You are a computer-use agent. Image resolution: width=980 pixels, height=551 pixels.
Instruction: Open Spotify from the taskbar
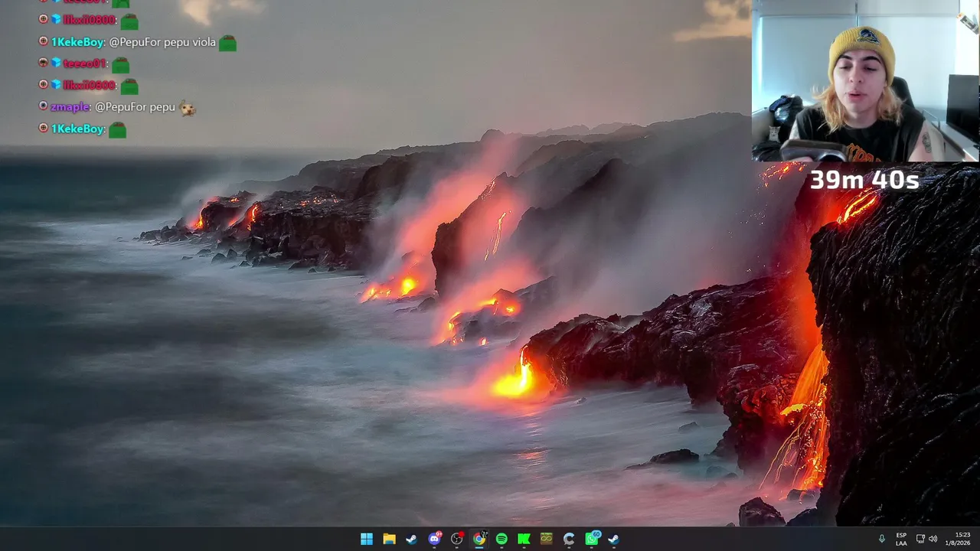point(501,539)
